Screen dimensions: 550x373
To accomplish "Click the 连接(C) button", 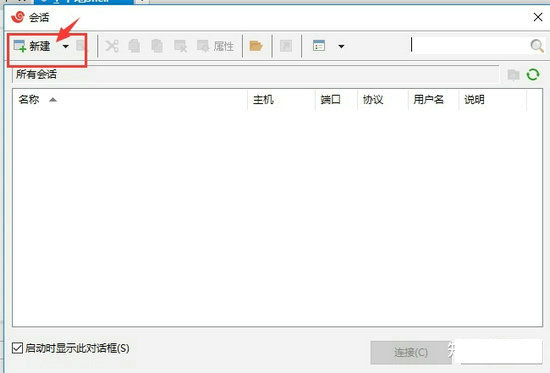I will tap(411, 352).
